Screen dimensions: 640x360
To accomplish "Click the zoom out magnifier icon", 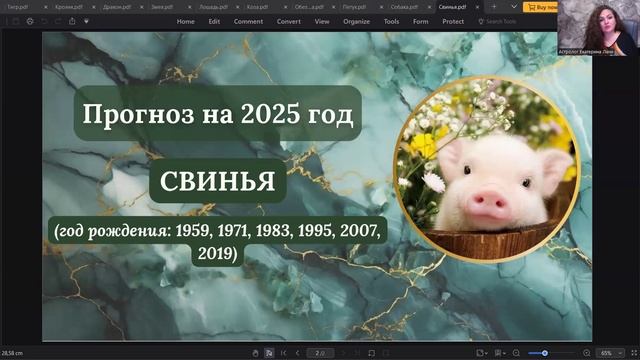I will (x=516, y=353).
